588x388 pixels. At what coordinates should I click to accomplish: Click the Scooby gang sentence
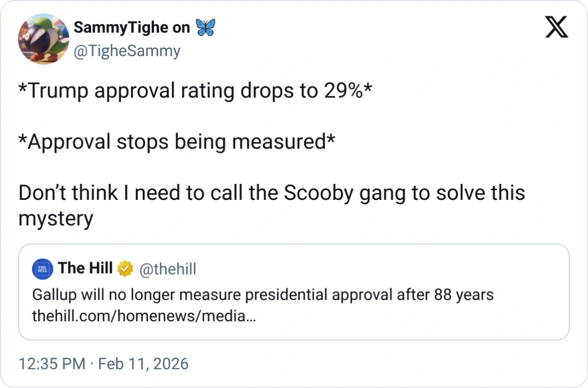272,193
